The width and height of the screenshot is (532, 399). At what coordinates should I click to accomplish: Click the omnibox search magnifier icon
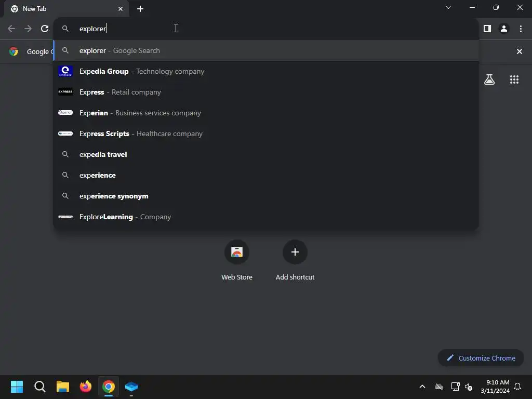[x=65, y=29]
